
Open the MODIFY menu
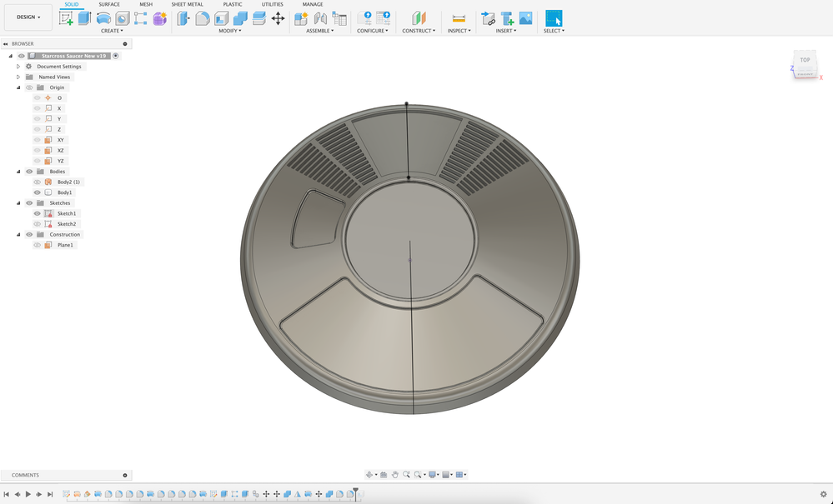coord(229,31)
